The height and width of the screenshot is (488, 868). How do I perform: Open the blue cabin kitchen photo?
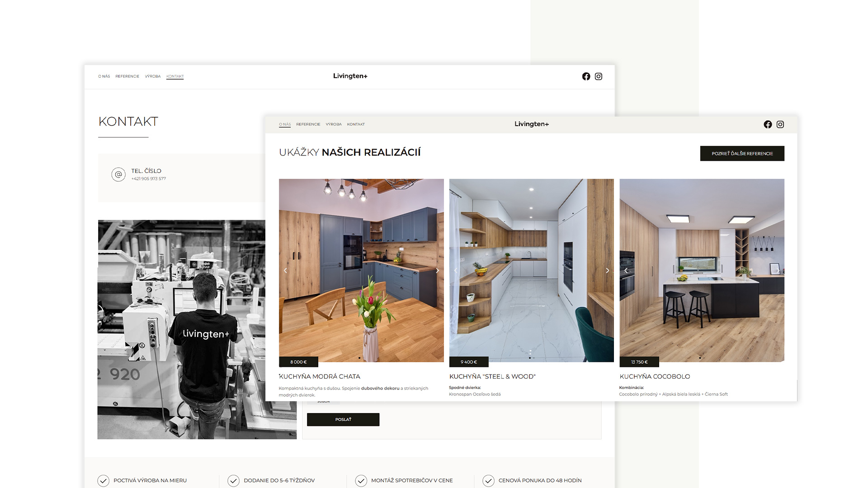(x=361, y=270)
